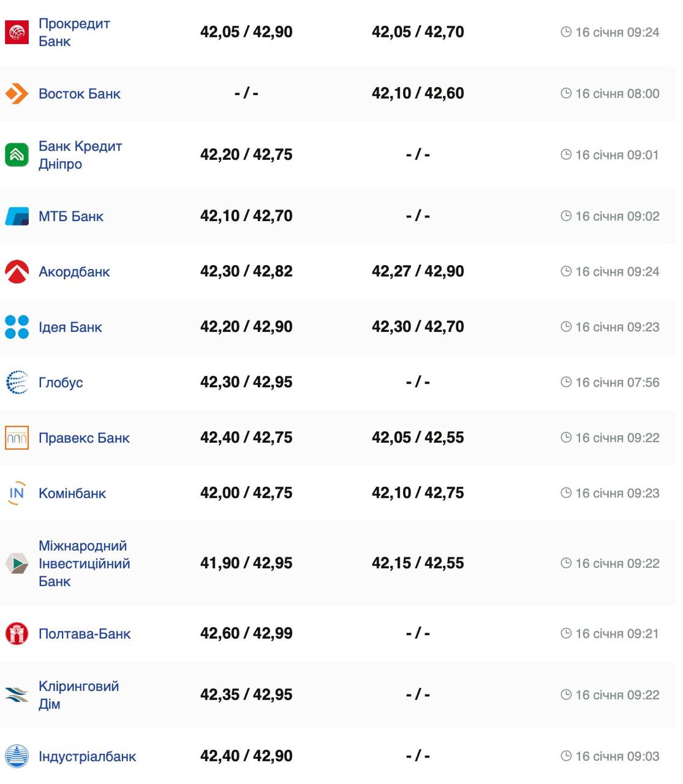Click Глобус update time 16 січня 07:56
This screenshot has width=683, height=784.
610,382
